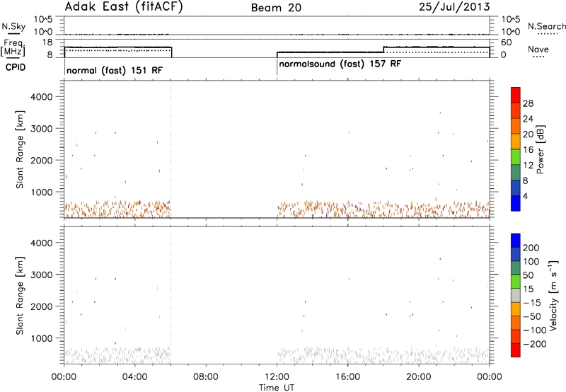
Task: Click the date '25/Jul/2013'
Action: click(454, 7)
